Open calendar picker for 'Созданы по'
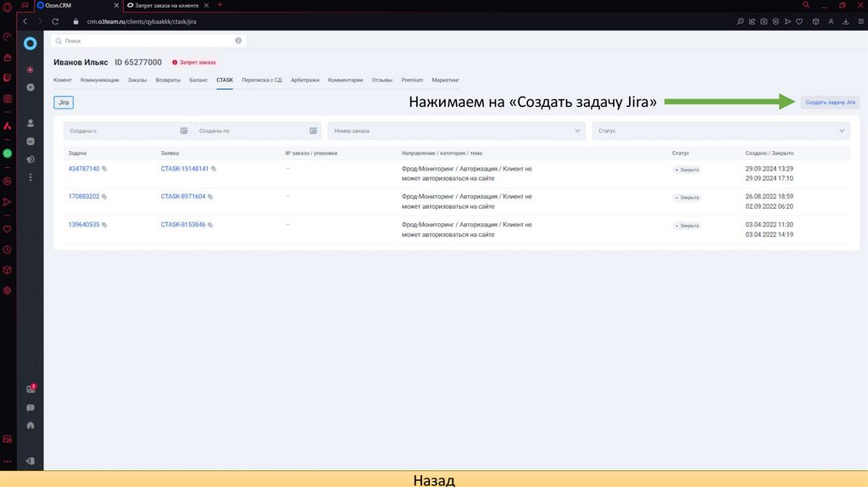The width and height of the screenshot is (868, 487). tap(313, 131)
